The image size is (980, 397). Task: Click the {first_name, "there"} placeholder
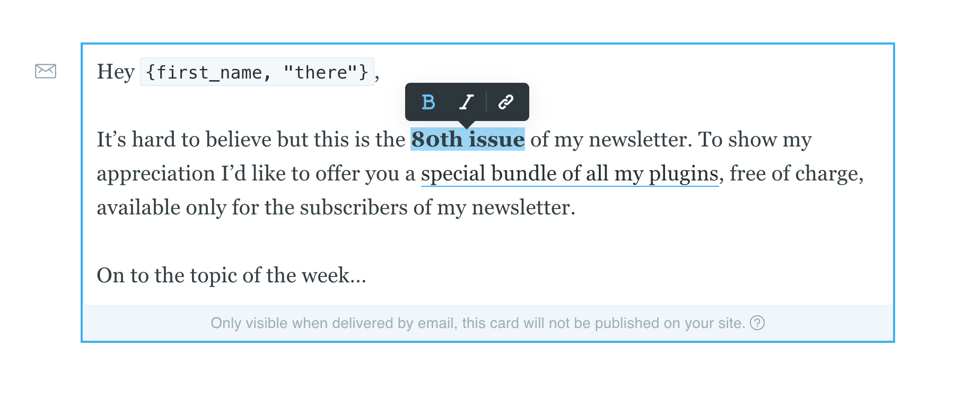point(257,72)
